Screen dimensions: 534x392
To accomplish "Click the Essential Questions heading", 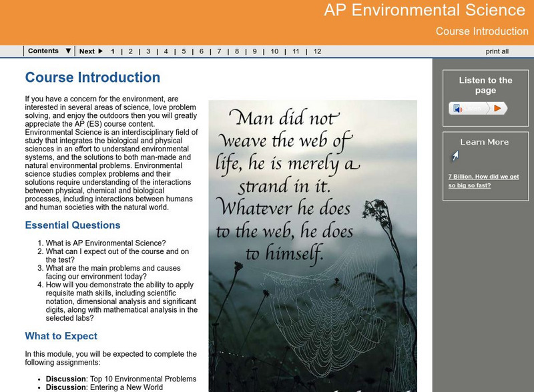I will click(73, 225).
